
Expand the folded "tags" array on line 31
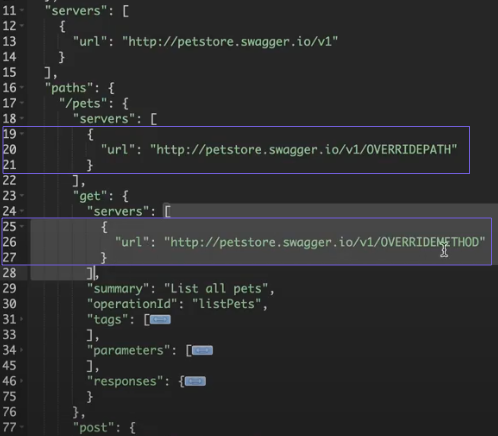point(22,319)
